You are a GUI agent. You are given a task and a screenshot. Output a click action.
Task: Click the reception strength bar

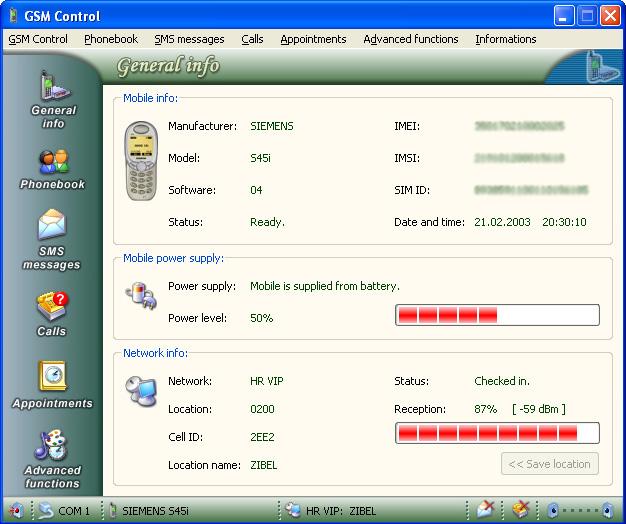(497, 433)
